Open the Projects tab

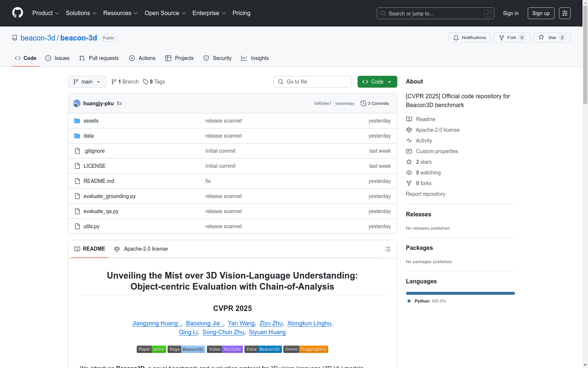179,58
